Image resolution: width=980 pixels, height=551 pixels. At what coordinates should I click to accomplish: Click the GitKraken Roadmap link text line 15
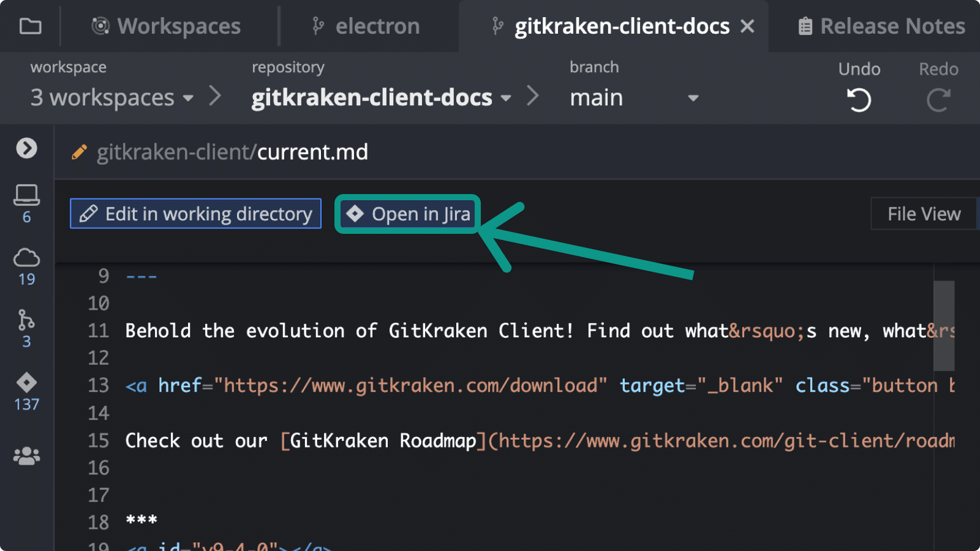383,441
